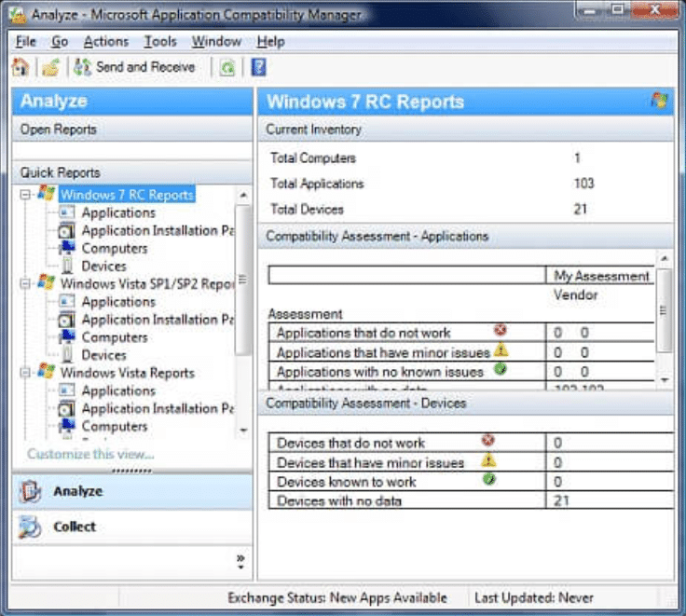Click warning icon beside Applications with minor issues
The height and width of the screenshot is (616, 686).
click(501, 349)
